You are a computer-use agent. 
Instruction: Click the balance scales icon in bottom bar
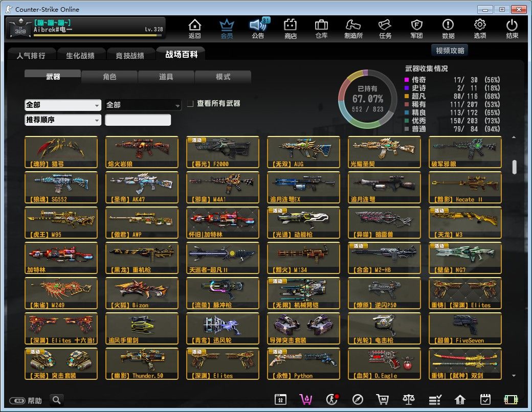click(x=408, y=399)
